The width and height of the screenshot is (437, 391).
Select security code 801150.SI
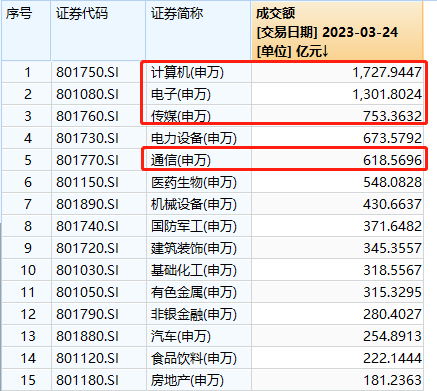[87, 182]
